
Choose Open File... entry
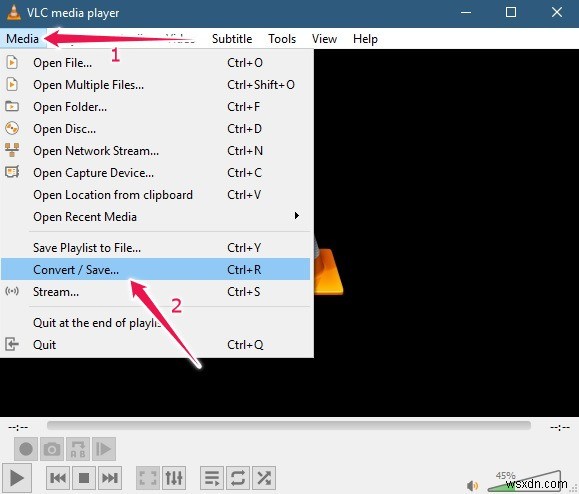pos(155,63)
